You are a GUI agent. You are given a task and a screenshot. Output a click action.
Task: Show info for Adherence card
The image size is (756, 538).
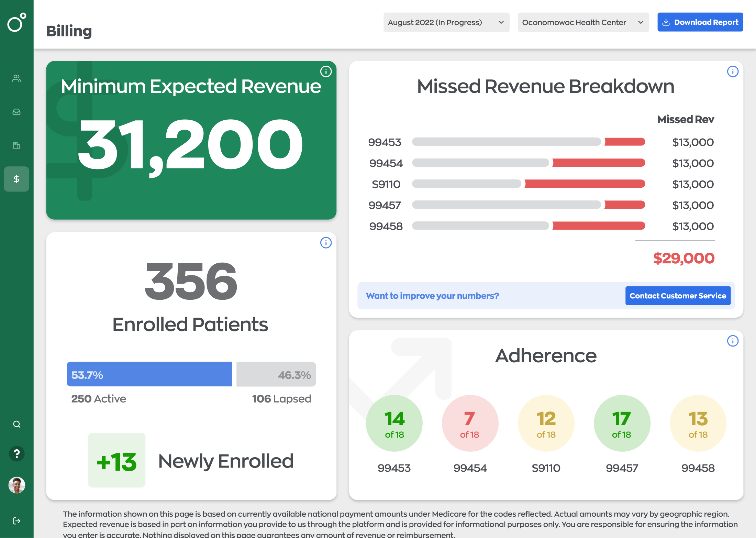(733, 341)
